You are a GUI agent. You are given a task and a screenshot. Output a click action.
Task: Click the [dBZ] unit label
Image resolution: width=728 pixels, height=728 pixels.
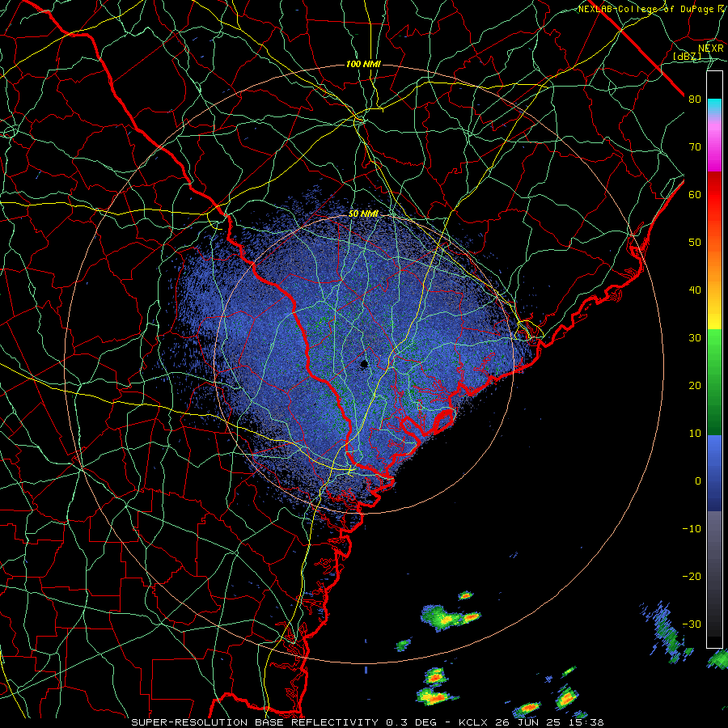pos(687,57)
